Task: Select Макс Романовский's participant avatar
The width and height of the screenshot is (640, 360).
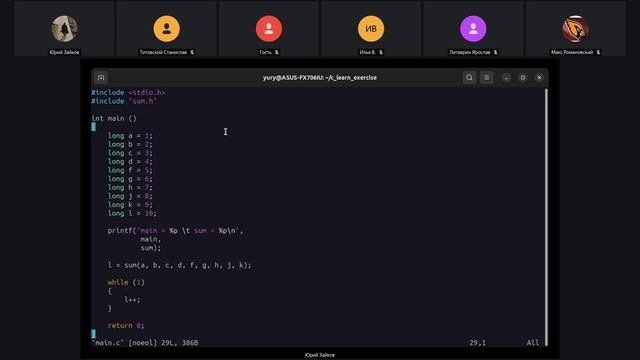Action: pos(575,29)
